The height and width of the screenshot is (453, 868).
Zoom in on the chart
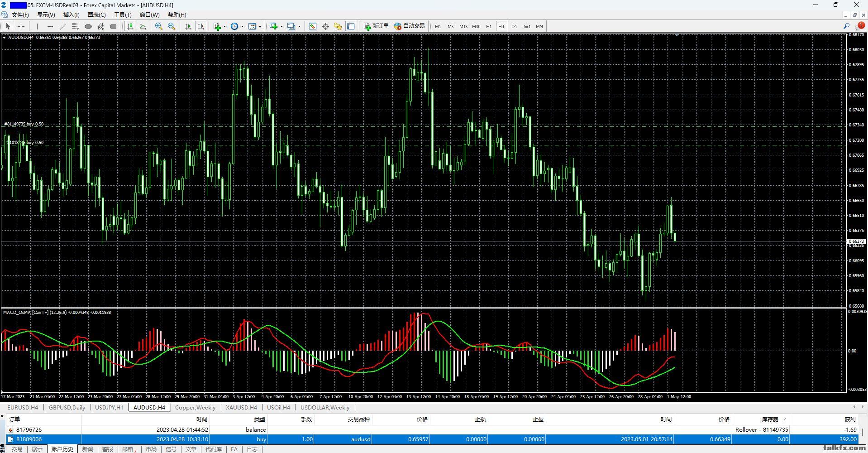click(159, 26)
